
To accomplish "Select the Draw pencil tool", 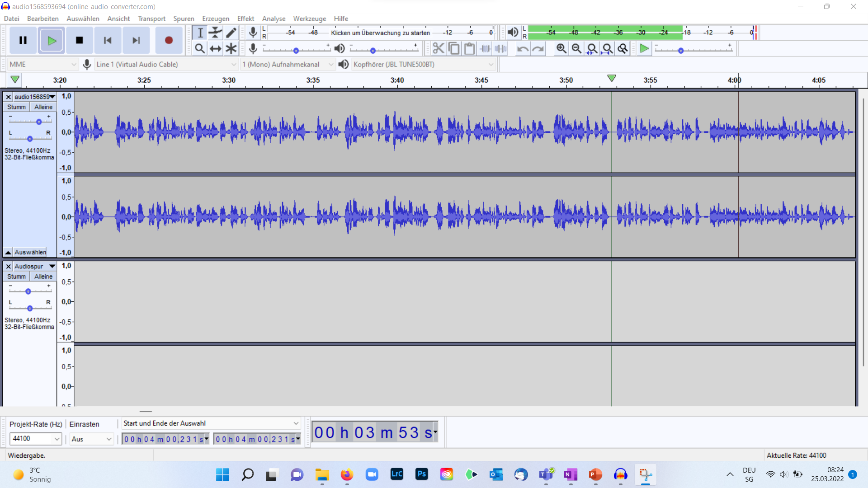I will 231,33.
